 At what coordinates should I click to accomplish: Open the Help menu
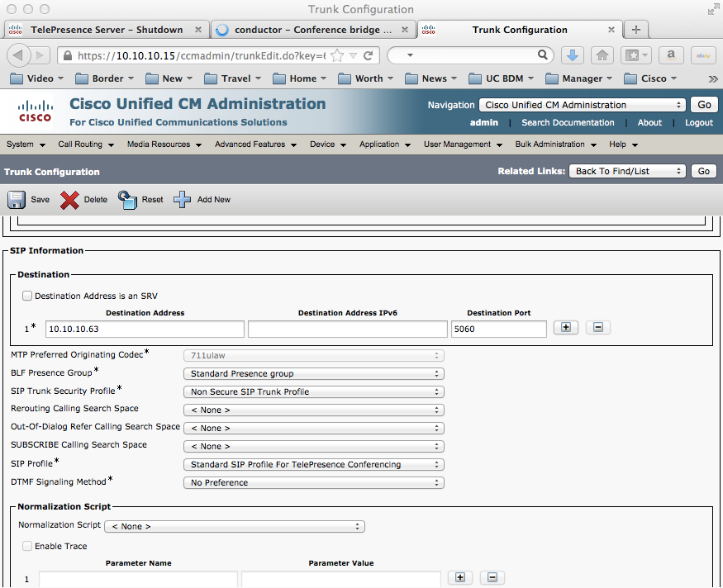(x=623, y=145)
